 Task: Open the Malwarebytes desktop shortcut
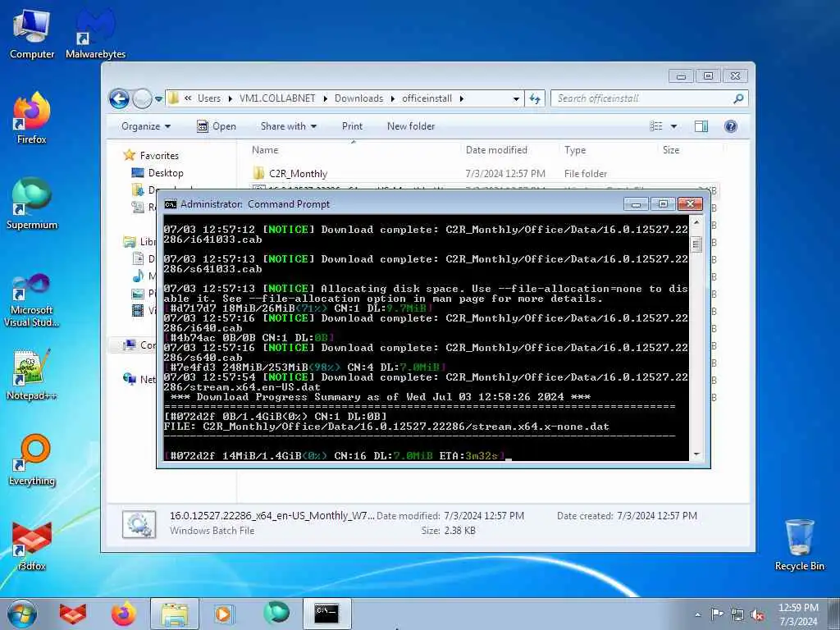pyautogui.click(x=95, y=34)
